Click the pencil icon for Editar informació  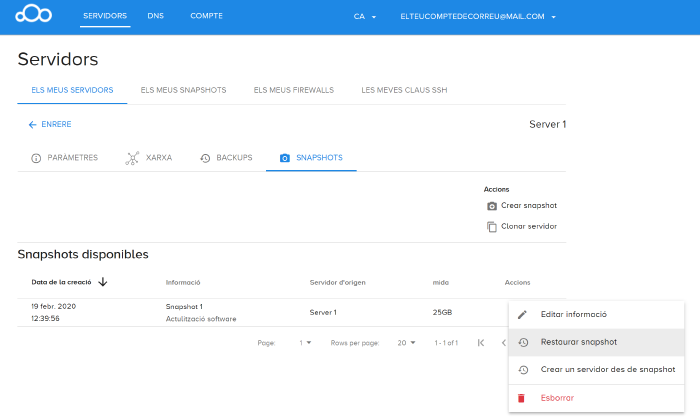[523, 314]
